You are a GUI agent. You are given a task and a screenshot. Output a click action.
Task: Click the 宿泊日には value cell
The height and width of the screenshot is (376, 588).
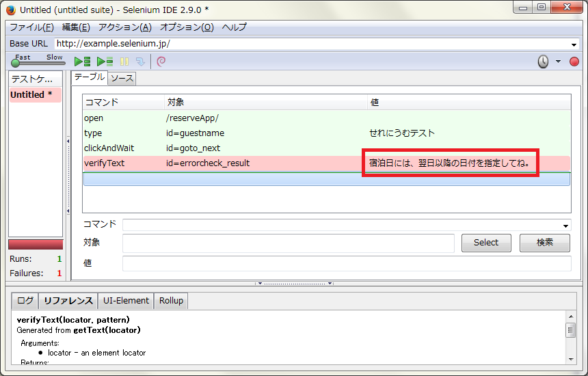pyautogui.click(x=450, y=163)
